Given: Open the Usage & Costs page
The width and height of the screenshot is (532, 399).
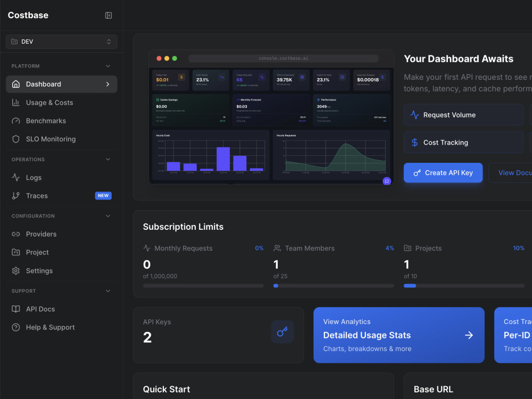Looking at the screenshot, I should point(61,103).
